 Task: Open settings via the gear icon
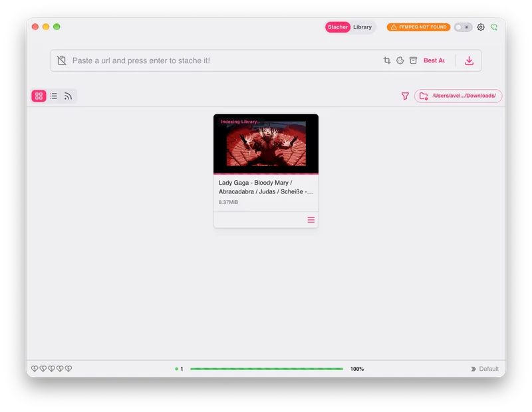(x=481, y=27)
